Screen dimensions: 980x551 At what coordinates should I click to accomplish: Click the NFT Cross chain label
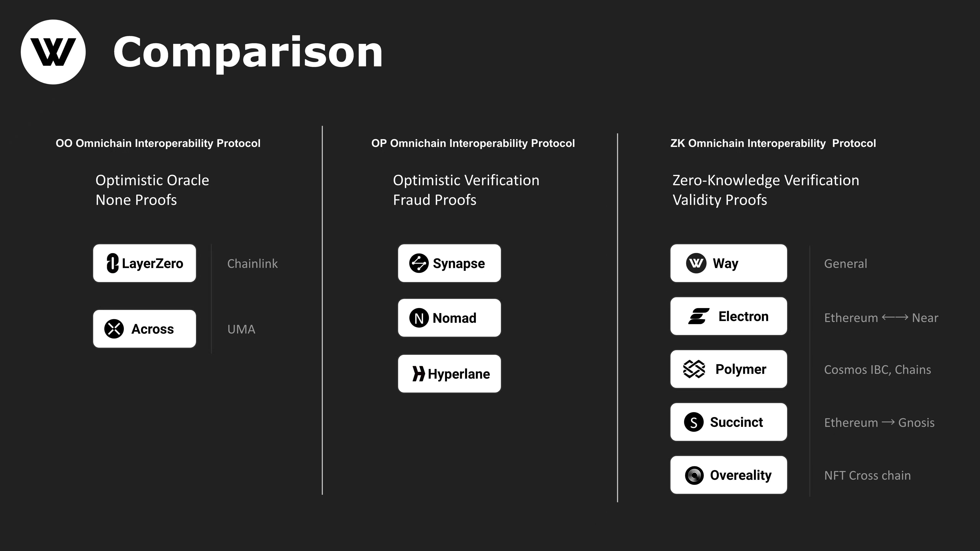click(867, 476)
